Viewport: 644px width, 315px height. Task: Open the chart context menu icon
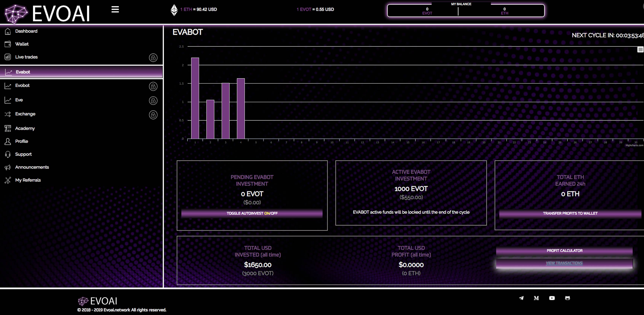640,50
